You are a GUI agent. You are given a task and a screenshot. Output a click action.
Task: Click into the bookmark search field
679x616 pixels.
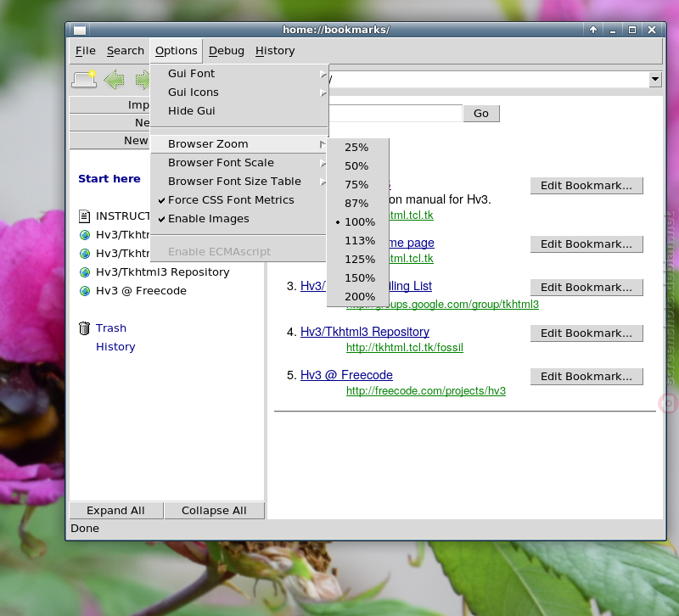pos(395,114)
